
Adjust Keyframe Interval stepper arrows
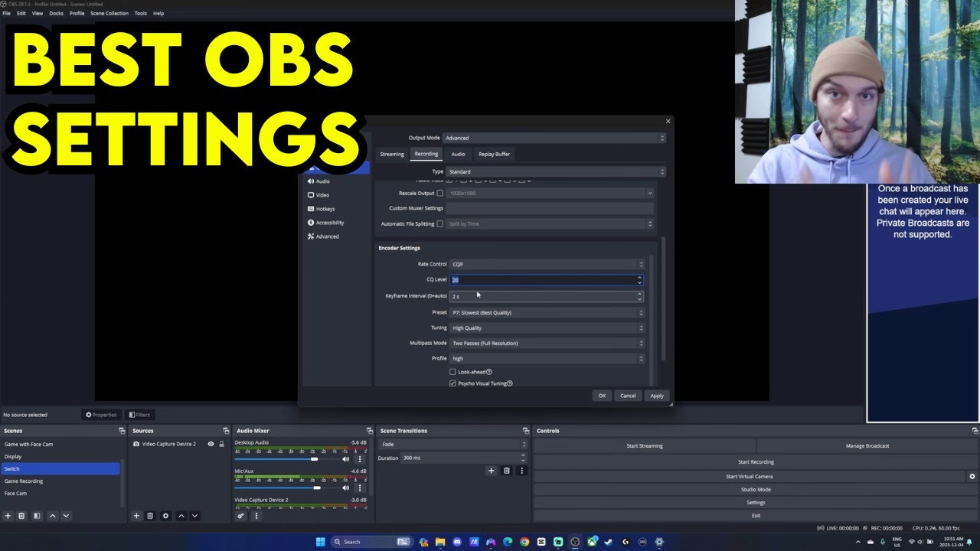(x=640, y=296)
